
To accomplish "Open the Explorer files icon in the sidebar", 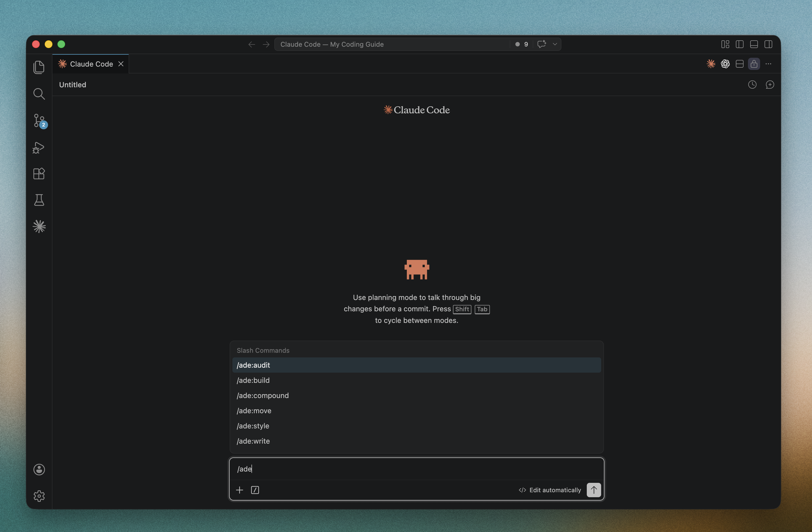I will (x=39, y=67).
